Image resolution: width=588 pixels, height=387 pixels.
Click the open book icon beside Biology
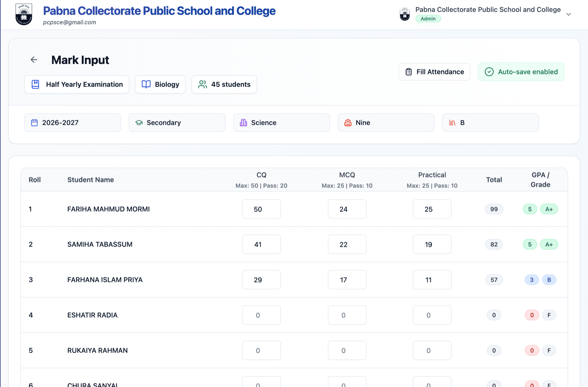pos(146,84)
